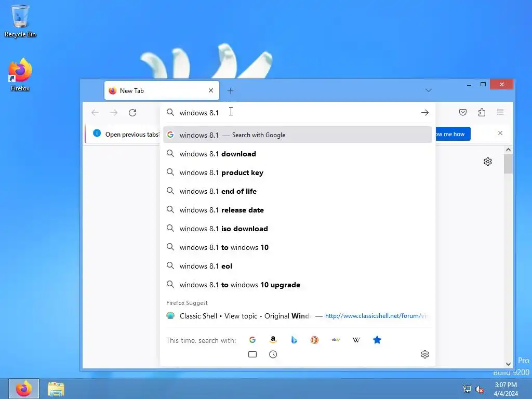Open Firefox desktop shortcut

[x=20, y=75]
